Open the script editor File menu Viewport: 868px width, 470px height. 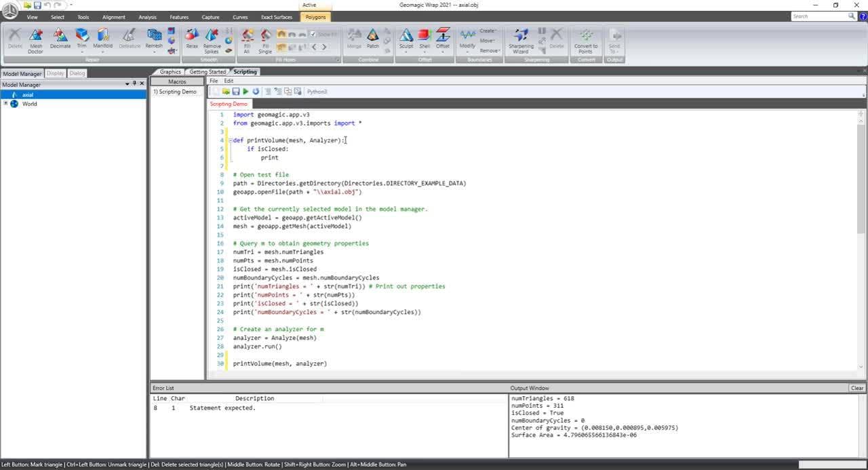[214, 81]
